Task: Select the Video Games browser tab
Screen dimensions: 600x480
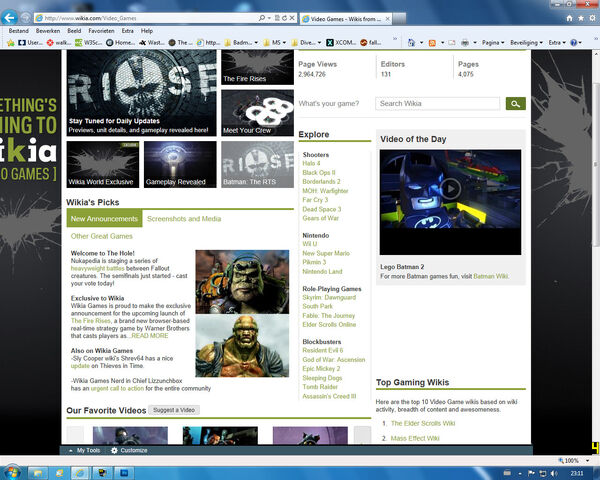Action: tap(346, 18)
